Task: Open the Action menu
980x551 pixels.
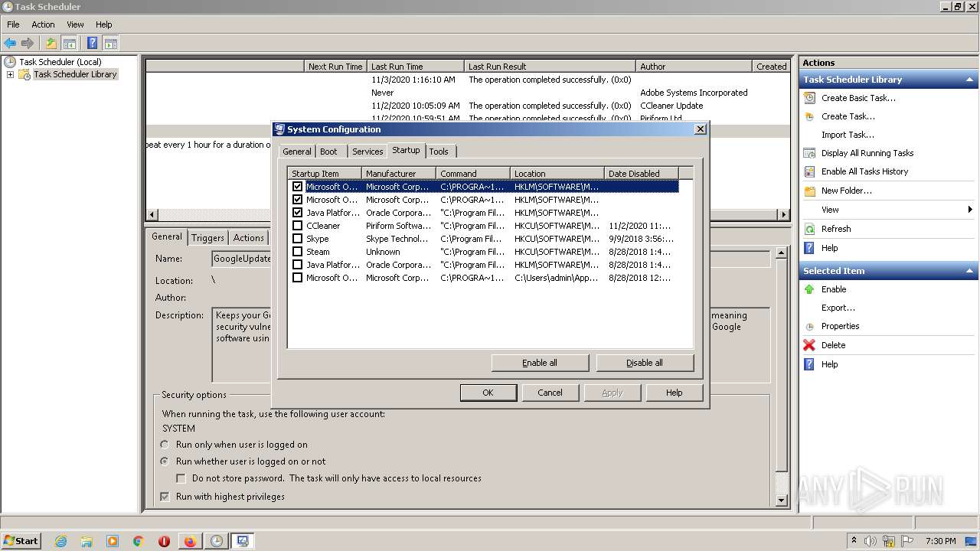Action: [43, 24]
